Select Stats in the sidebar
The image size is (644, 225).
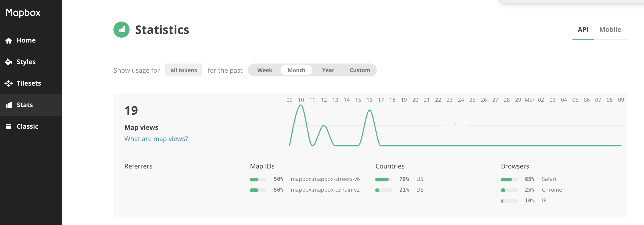[31, 105]
